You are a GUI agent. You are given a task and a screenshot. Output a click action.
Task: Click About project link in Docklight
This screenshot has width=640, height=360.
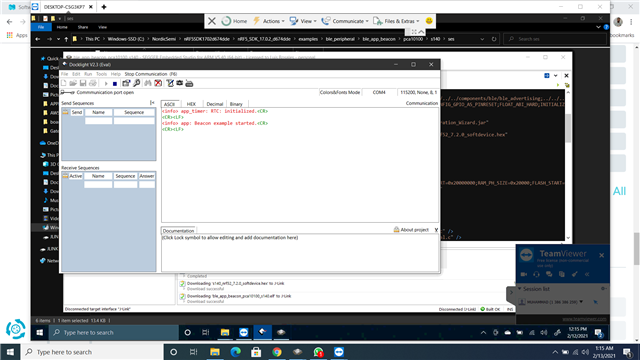point(414,230)
